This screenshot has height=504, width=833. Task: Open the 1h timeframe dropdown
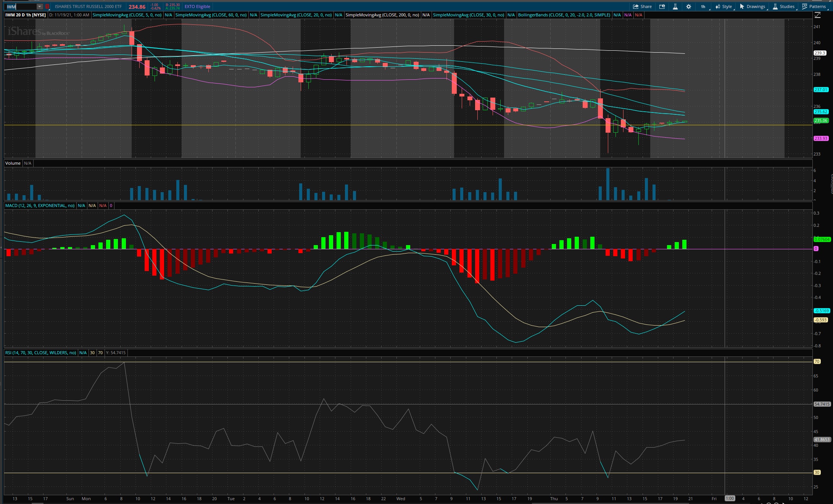703,6
